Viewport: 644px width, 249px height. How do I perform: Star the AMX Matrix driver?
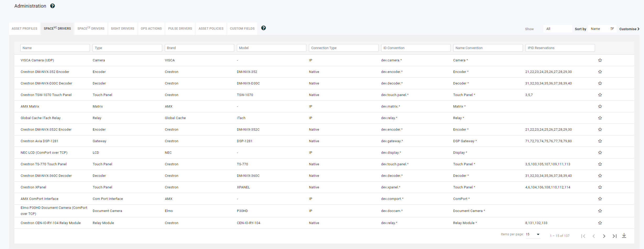600,106
